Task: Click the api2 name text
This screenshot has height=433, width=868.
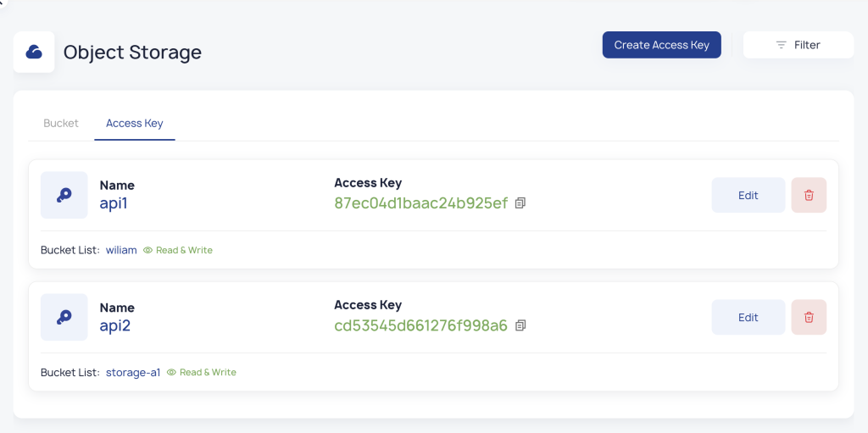Action: 115,325
